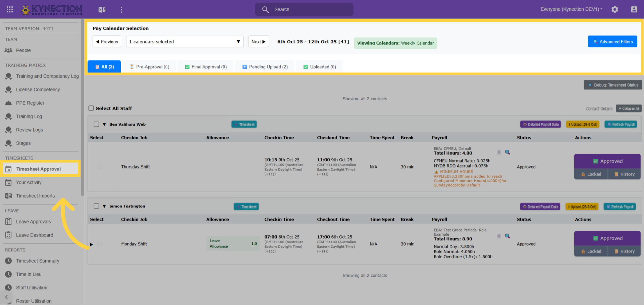This screenshot has height=305, width=644.
Task: Click Locked button for Monday Shift
Action: 591,251
